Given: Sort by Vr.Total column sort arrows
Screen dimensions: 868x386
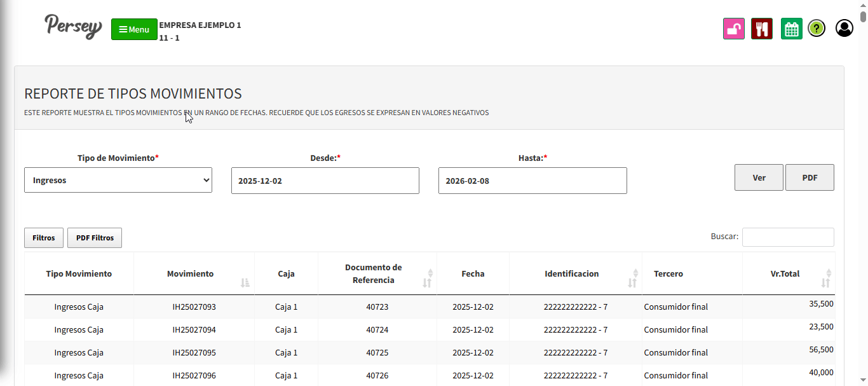Looking at the screenshot, I should click(x=825, y=278).
